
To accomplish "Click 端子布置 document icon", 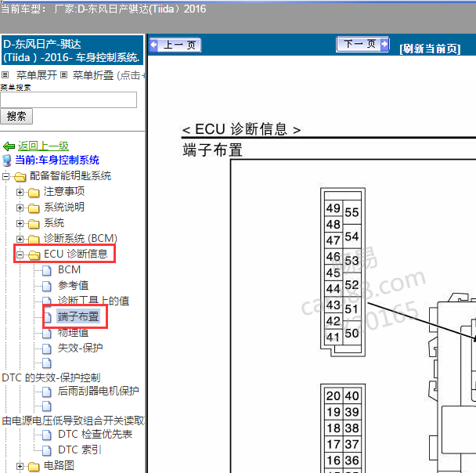I will click(48, 317).
